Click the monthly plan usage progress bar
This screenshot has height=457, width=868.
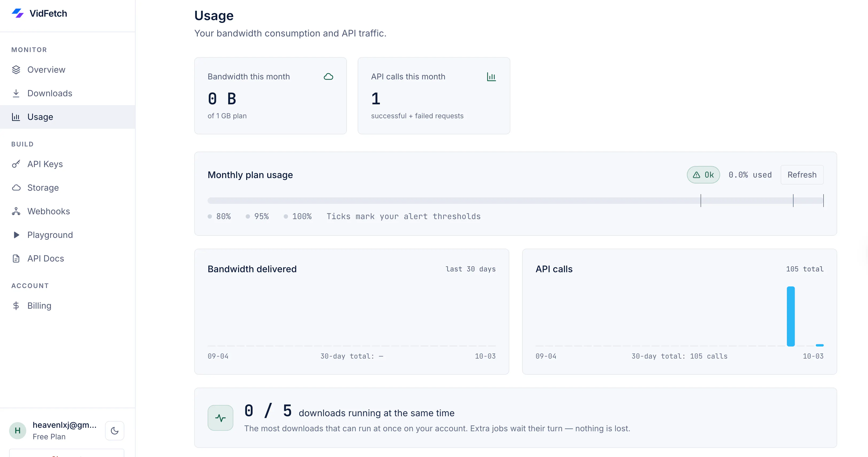[x=515, y=201]
